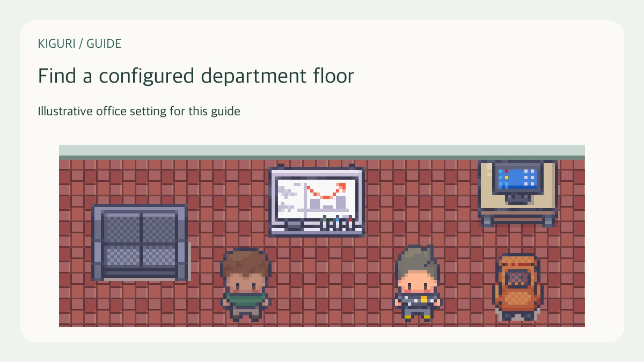Click the gray-haired character in dark uniform
Viewport: 644px width, 362px height.
tap(418, 283)
